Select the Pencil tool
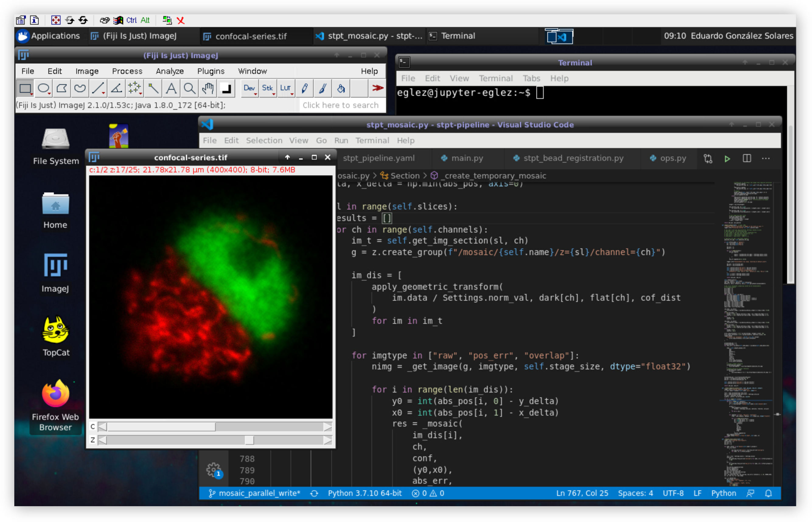This screenshot has width=812, height=522. click(x=304, y=88)
